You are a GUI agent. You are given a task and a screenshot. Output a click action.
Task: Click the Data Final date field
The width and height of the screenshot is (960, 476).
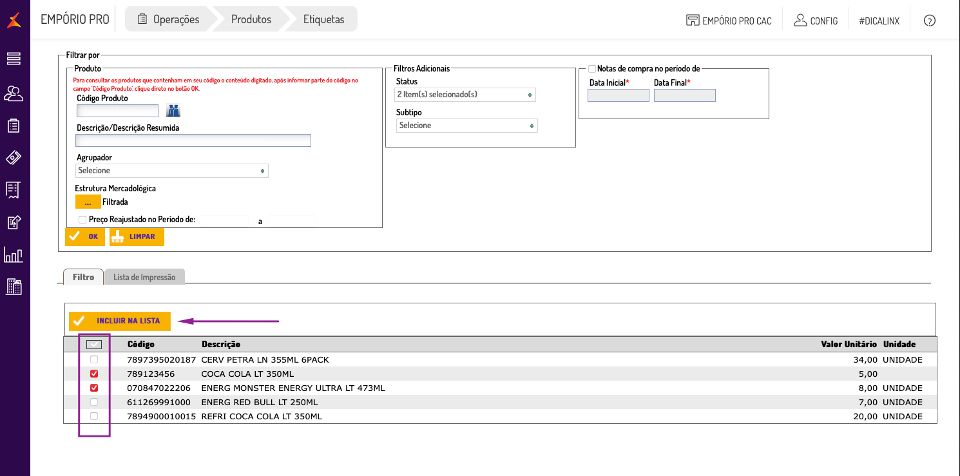[x=684, y=96]
